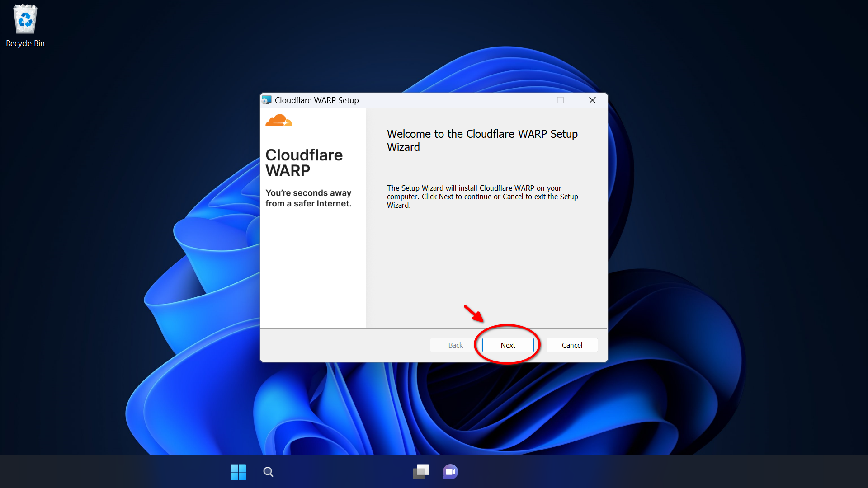Click the 'Recycle Bin' label text
Screen dimensions: 868x488
click(x=25, y=43)
